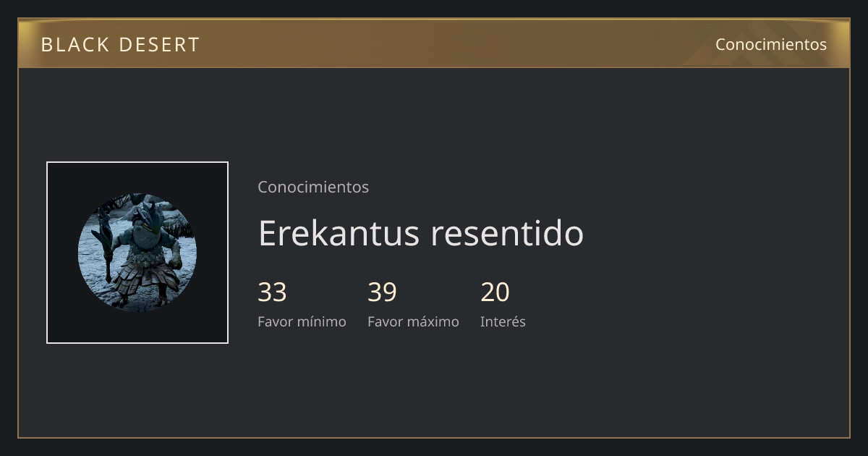Open the circular Erekantus creature portrait

[x=137, y=253]
